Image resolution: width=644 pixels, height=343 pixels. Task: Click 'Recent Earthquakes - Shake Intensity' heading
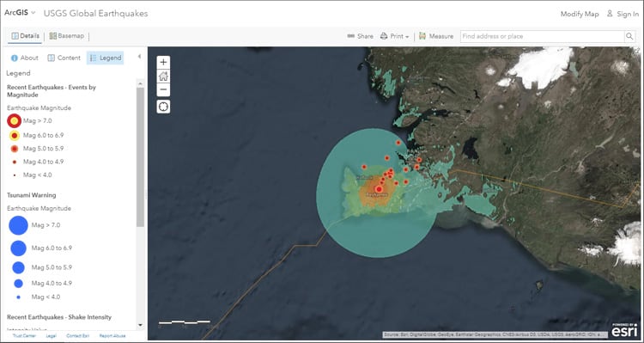(59, 317)
